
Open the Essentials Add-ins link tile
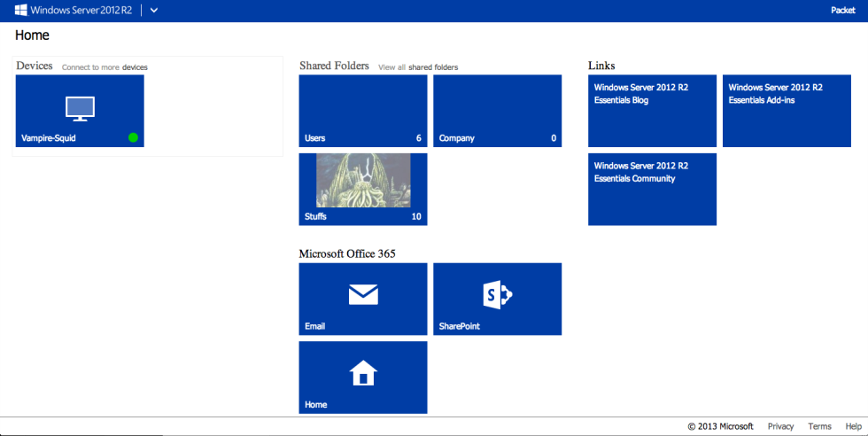pos(787,111)
